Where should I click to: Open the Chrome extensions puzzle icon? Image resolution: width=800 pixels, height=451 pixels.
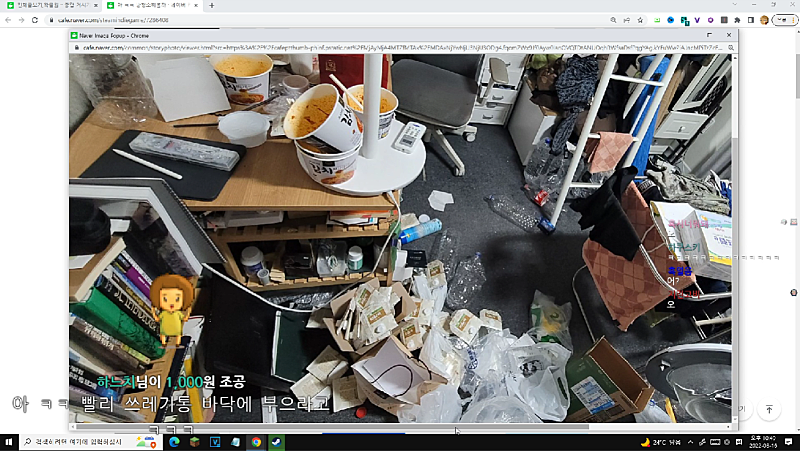[736, 19]
